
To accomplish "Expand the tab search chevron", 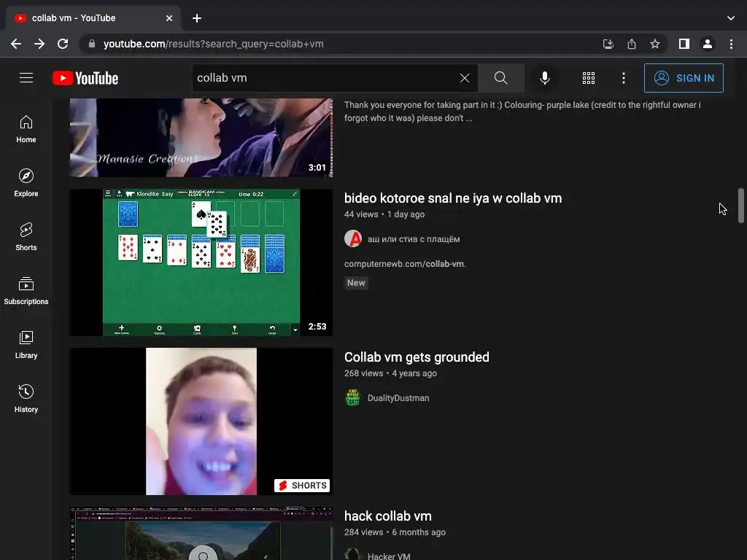I will [x=731, y=18].
